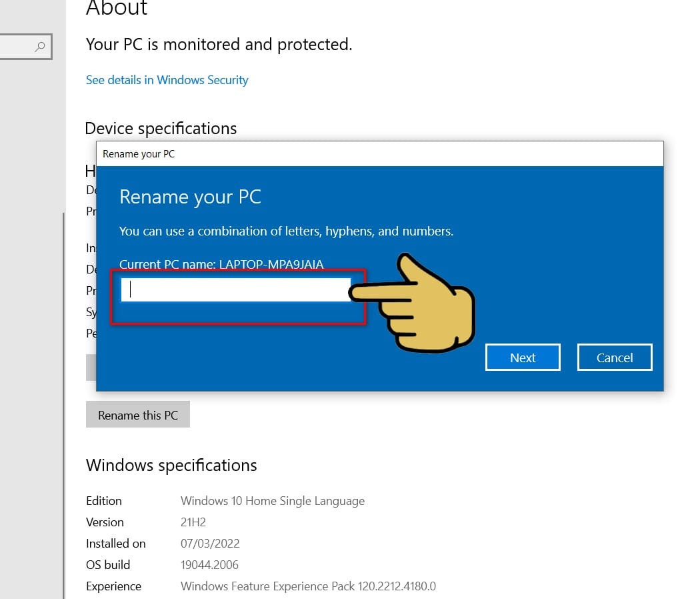Select the OS build number 19044.2006
Screen dimensions: 700x599
pos(209,565)
